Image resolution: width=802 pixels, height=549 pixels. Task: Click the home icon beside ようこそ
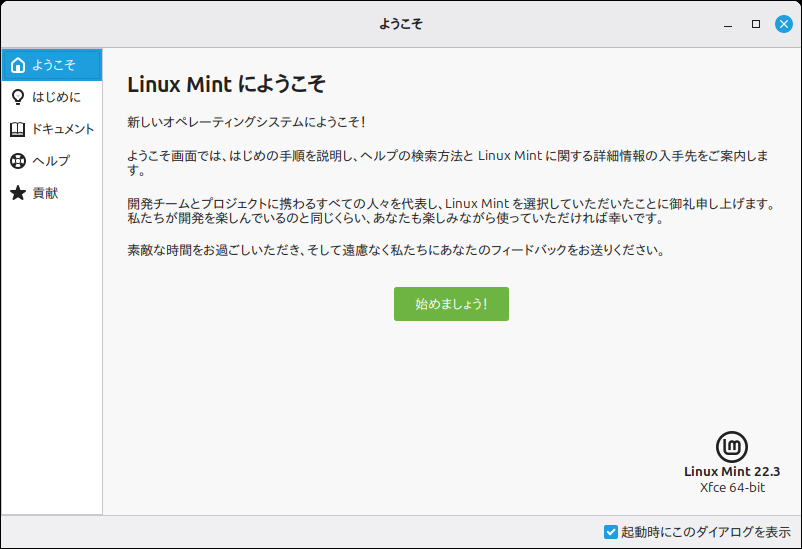18,65
